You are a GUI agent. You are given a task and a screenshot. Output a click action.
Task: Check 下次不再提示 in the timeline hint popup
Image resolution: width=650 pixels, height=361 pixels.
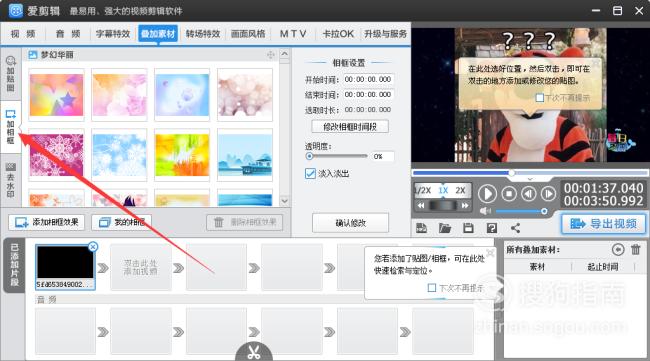(432, 288)
